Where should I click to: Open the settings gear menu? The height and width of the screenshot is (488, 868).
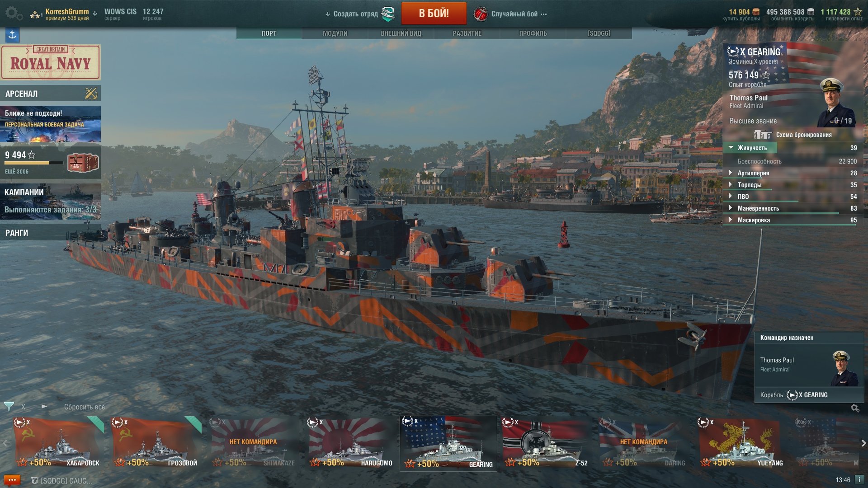14,14
